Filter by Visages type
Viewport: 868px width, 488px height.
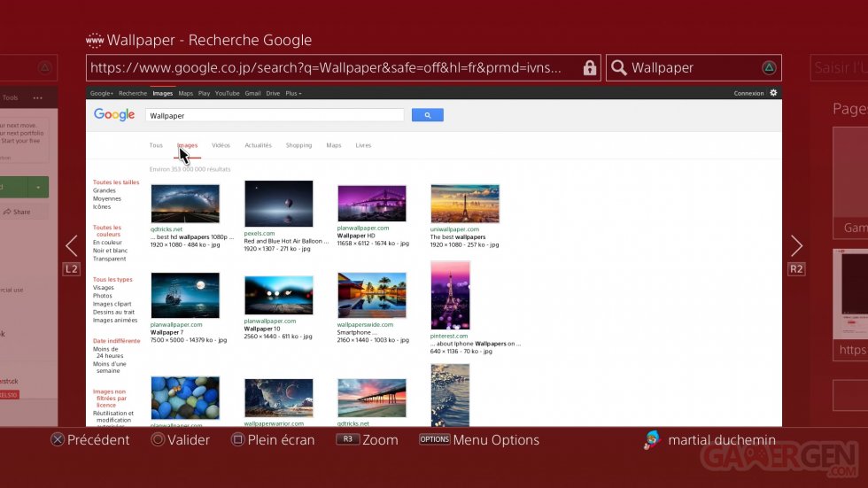coord(104,288)
